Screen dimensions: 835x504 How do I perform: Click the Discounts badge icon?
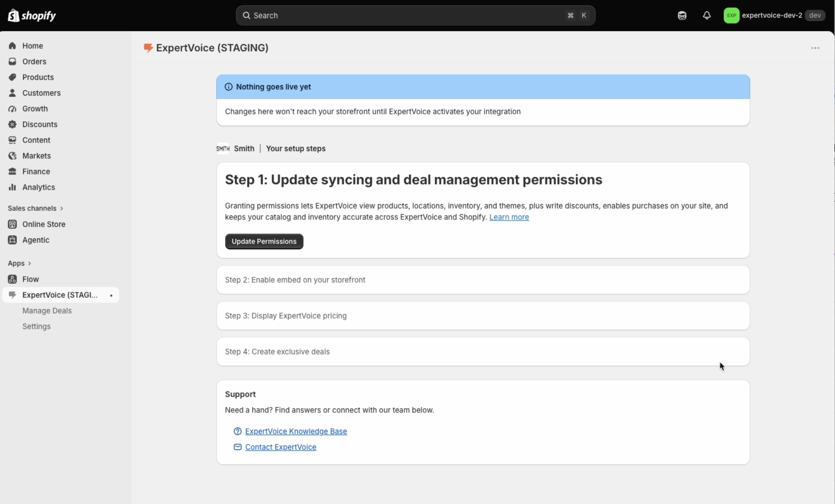13,124
